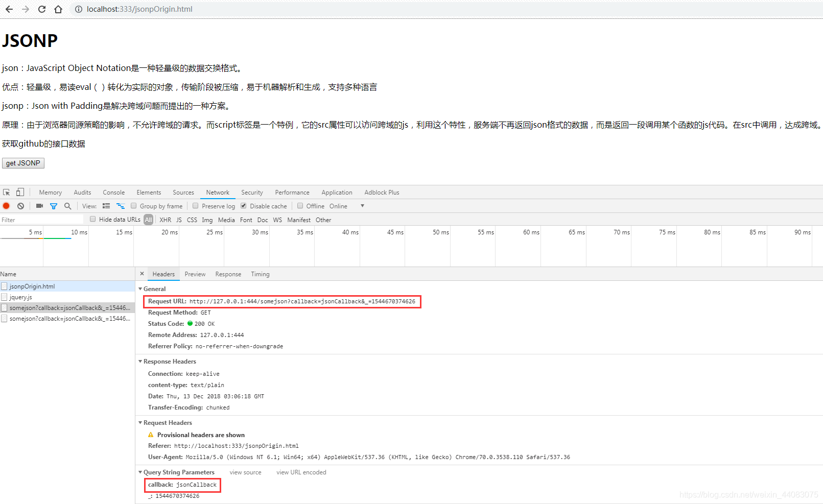Go to browser home page icon
The width and height of the screenshot is (823, 504).
click(x=58, y=9)
